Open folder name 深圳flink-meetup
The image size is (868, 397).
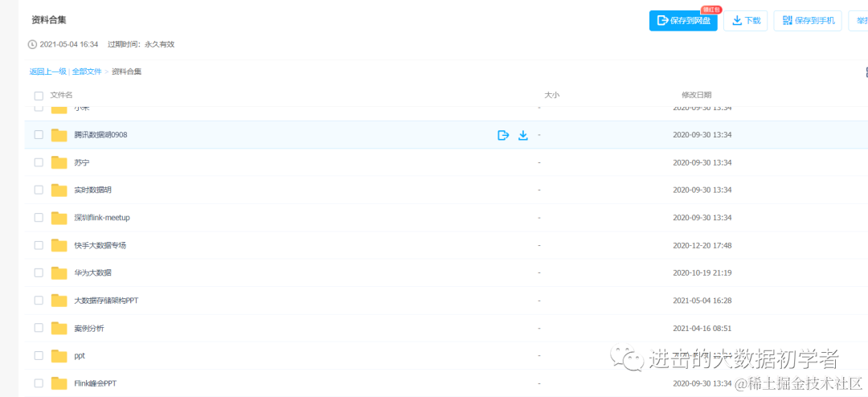click(x=102, y=218)
